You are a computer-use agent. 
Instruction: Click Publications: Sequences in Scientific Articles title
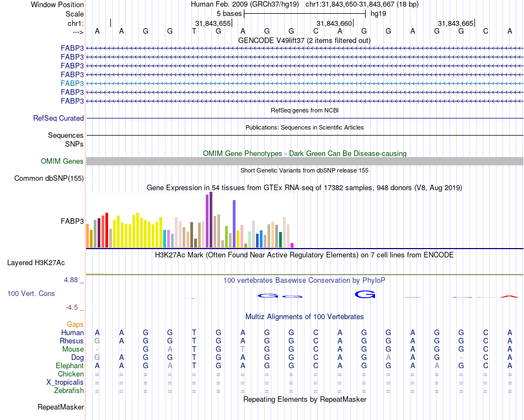[x=304, y=127]
